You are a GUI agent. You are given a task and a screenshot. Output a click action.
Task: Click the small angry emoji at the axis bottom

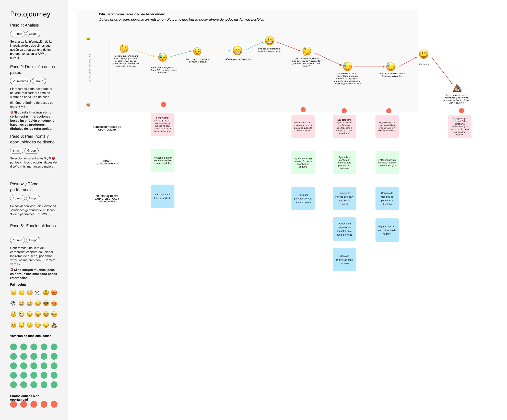coord(88,105)
